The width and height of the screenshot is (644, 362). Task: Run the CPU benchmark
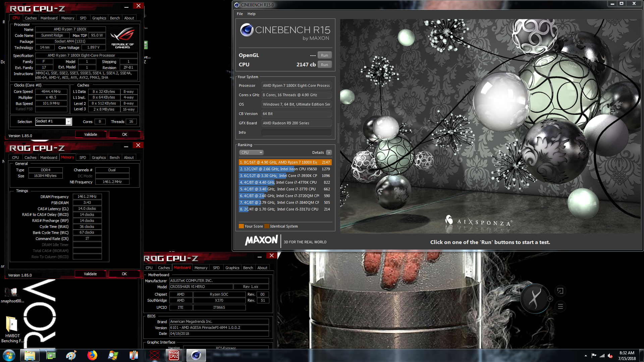(324, 65)
